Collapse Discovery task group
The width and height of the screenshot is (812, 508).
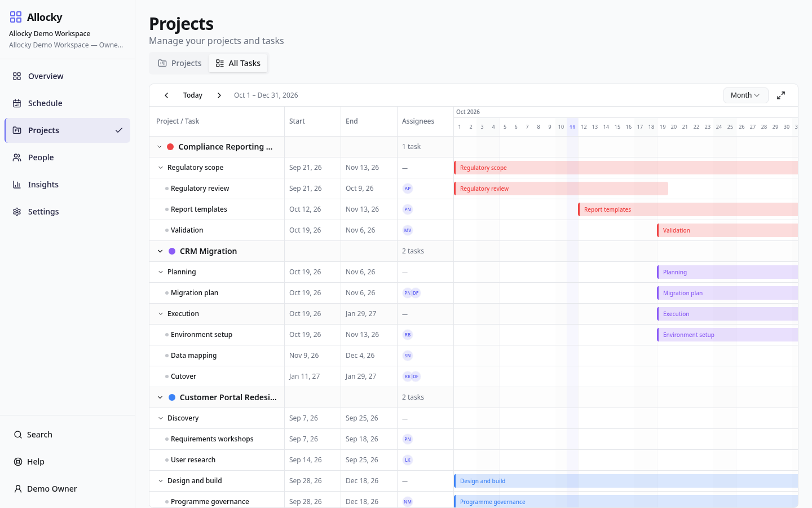pos(161,418)
